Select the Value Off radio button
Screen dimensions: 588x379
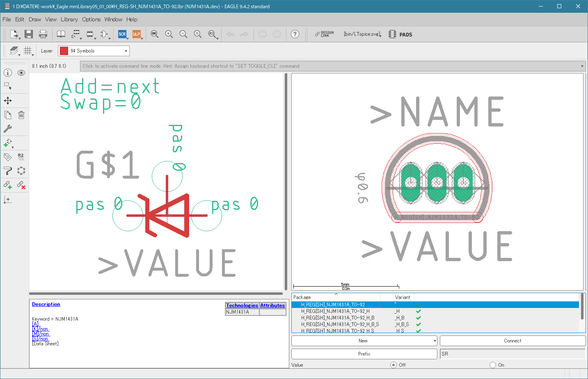(x=394, y=365)
